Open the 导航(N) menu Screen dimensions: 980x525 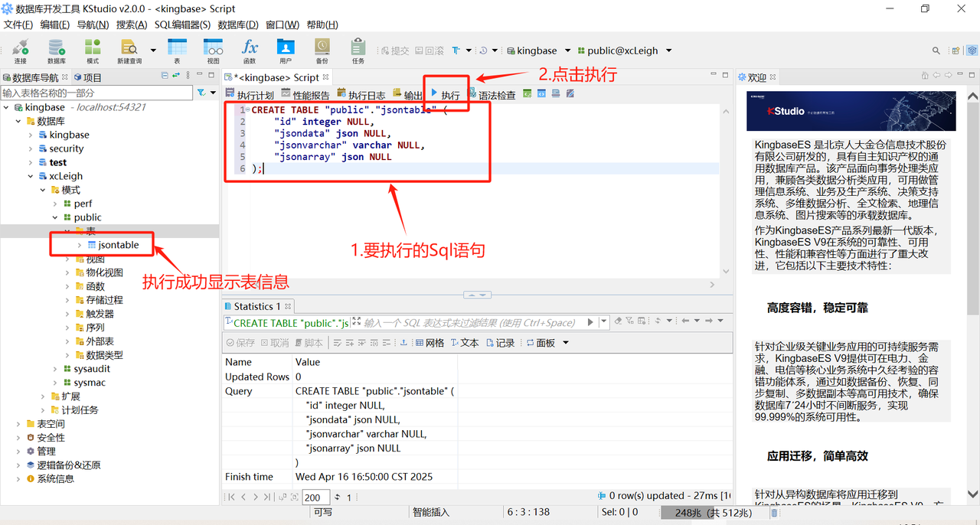point(93,24)
